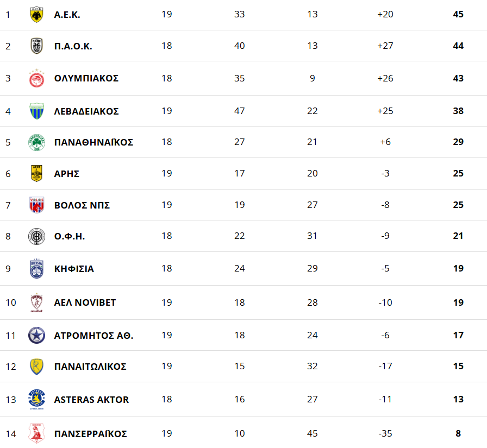
Task: Click the Ολυμπιακός red crest icon
Action: coord(36,79)
